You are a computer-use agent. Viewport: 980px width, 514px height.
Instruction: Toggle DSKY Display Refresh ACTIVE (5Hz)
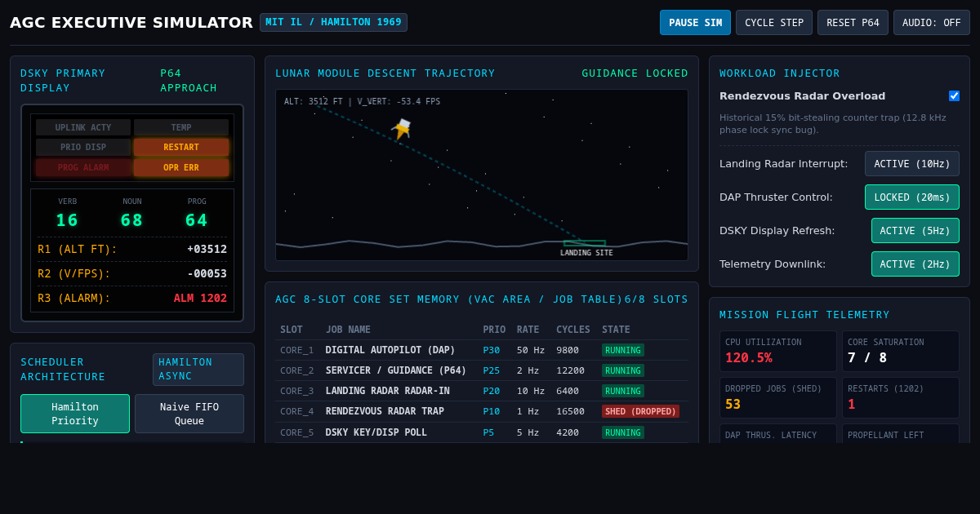point(915,231)
